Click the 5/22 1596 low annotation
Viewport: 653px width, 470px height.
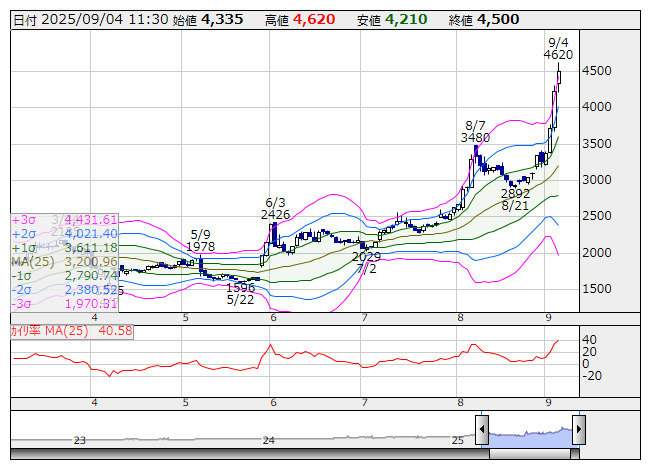(240, 293)
